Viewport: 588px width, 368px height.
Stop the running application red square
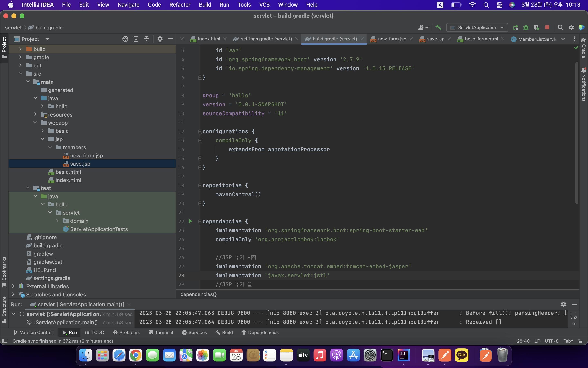[547, 28]
